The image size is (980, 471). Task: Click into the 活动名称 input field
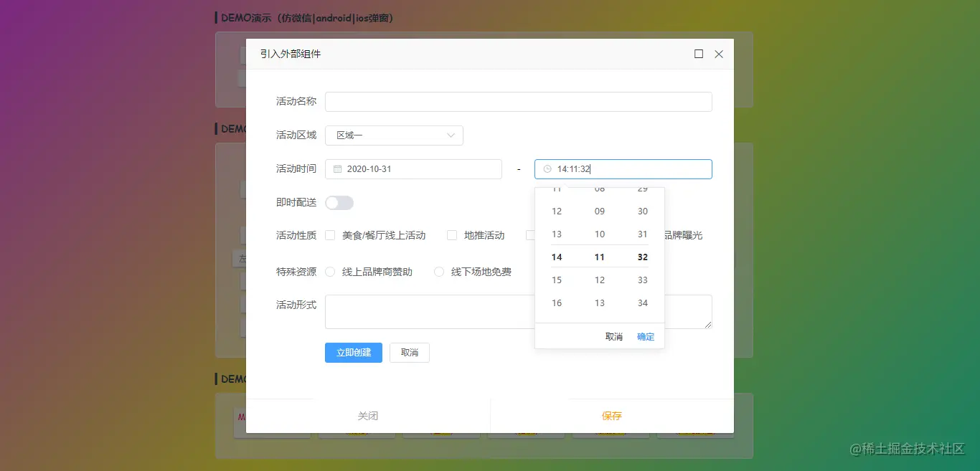(x=518, y=101)
